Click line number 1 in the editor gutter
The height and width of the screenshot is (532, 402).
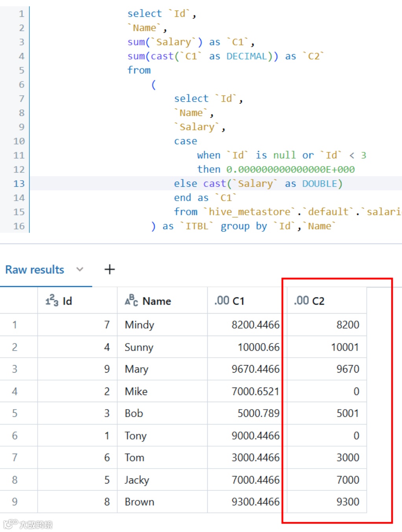(x=22, y=14)
